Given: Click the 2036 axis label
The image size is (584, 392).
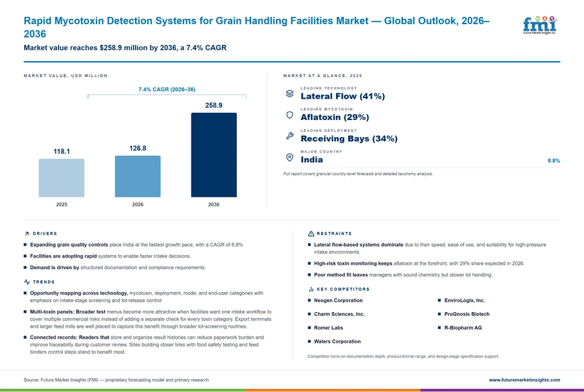Looking at the screenshot, I should tap(213, 204).
